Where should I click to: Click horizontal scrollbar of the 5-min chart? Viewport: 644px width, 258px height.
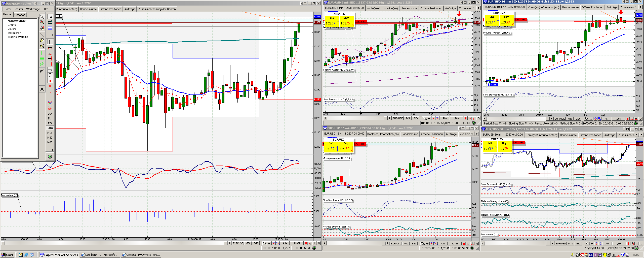[357, 118]
